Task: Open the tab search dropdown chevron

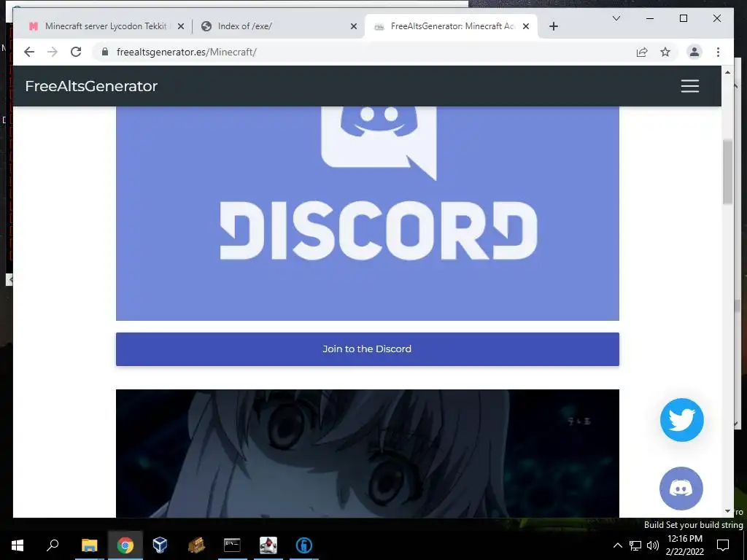Action: tap(616, 18)
